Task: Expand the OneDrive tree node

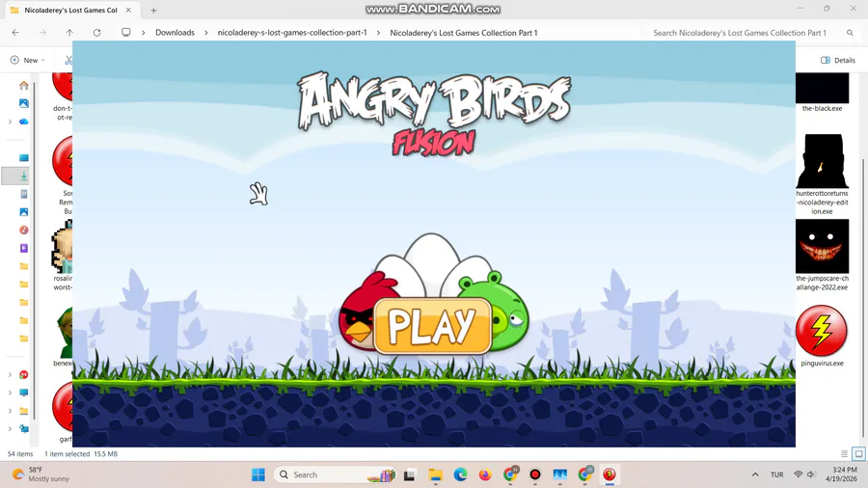Action: click(x=10, y=122)
